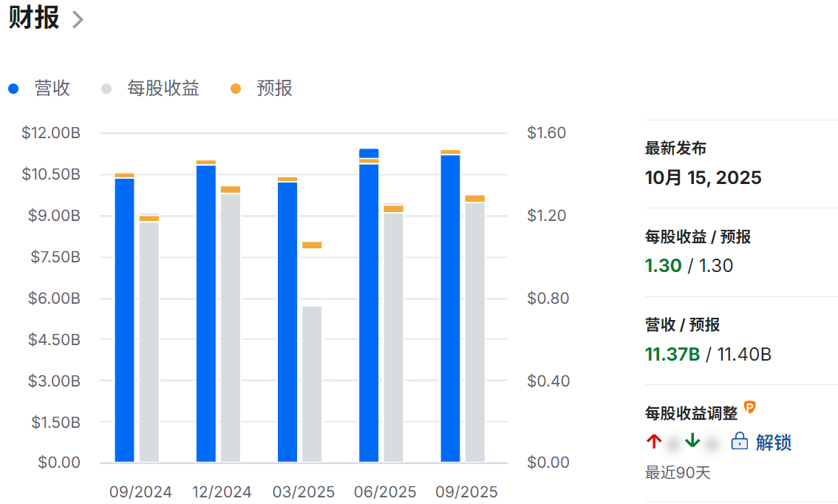
Task: Toggle the 营收 legend series
Action: (52, 89)
